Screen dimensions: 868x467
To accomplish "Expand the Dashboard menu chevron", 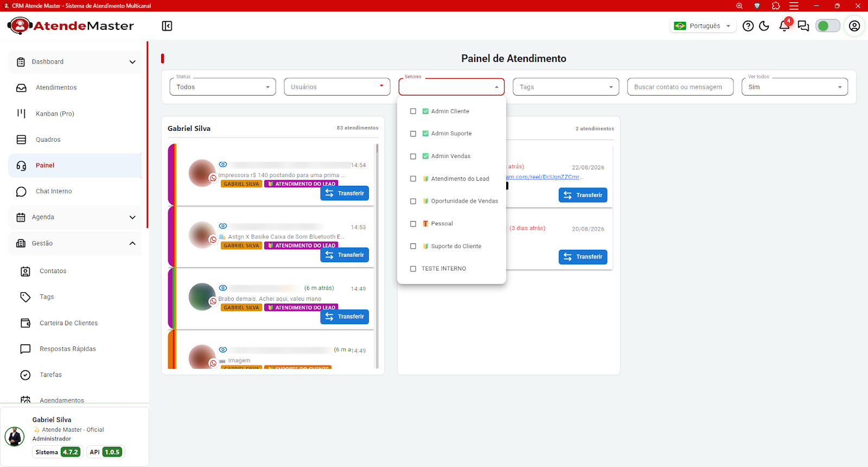I will coord(132,62).
